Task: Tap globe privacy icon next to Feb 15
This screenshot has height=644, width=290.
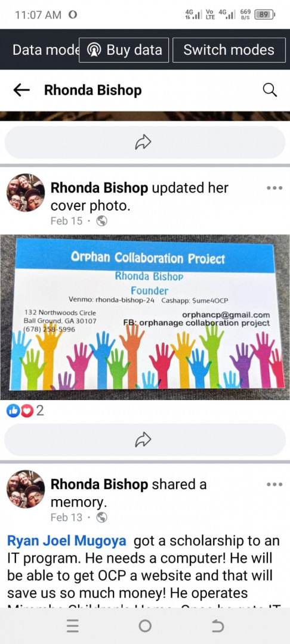Action: pos(101,221)
